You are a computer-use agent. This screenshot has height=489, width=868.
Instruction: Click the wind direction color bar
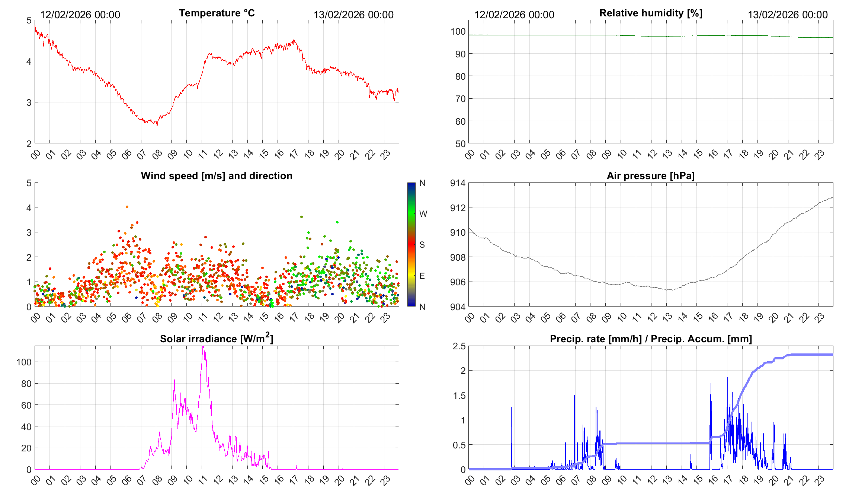point(411,244)
